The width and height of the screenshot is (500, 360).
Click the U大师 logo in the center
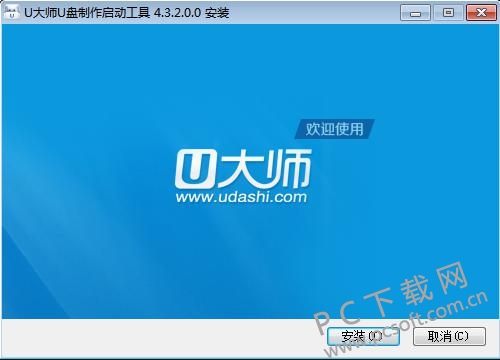coord(243,169)
